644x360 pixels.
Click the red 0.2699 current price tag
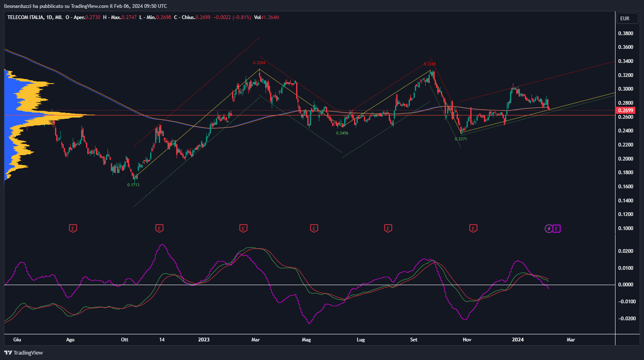[625, 110]
